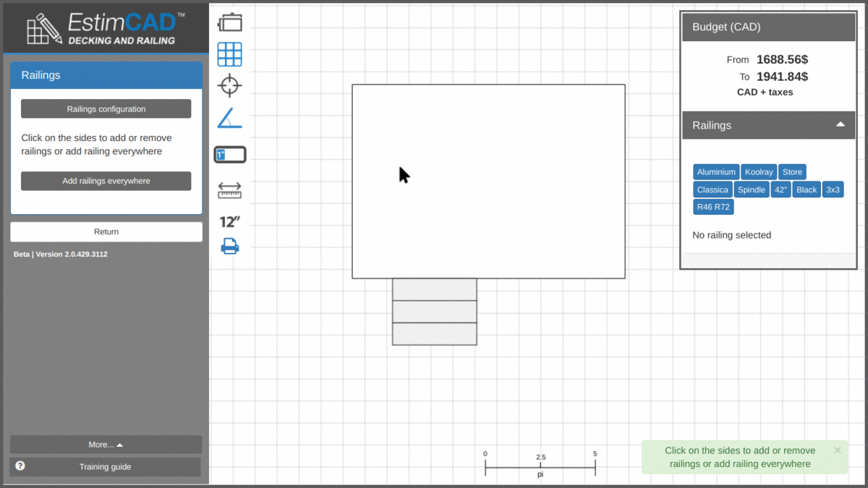The image size is (868, 488).
Task: Close the green hint notification
Action: click(x=838, y=450)
